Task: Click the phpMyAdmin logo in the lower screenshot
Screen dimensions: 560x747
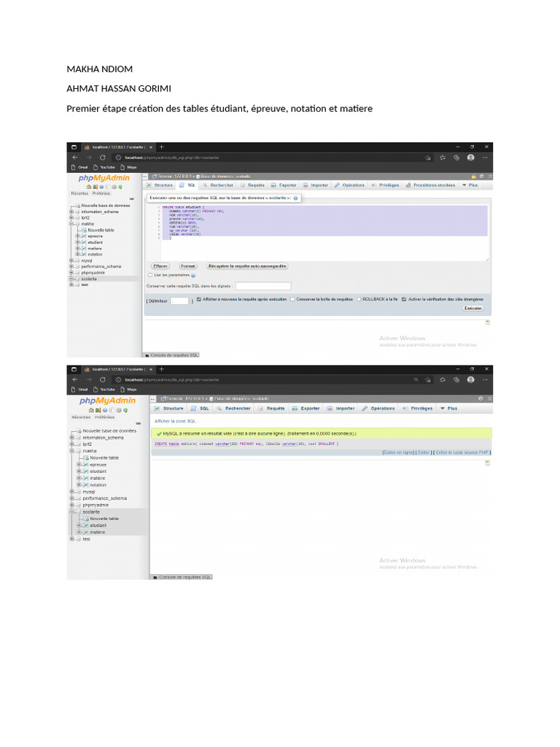Action: tap(108, 400)
